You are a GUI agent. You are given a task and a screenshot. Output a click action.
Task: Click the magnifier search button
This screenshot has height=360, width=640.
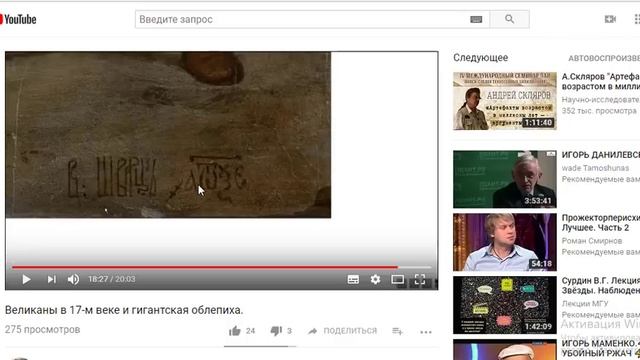click(x=509, y=19)
